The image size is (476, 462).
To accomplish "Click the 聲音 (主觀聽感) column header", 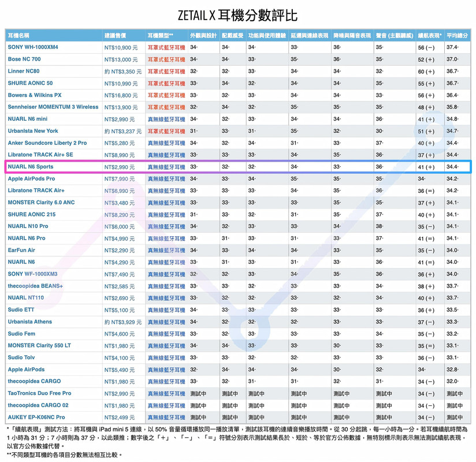I will pyautogui.click(x=395, y=35).
